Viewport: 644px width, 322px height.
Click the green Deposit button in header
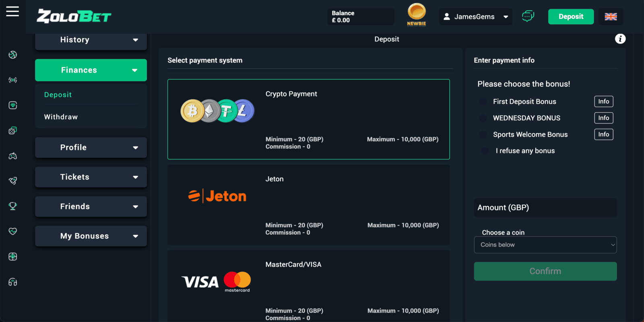[x=571, y=17]
